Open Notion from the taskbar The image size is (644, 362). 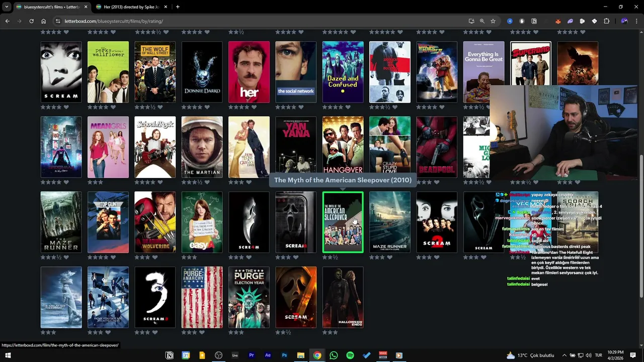170,355
